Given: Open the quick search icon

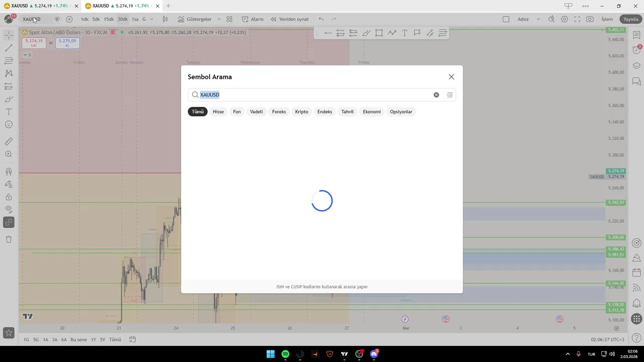Looking at the screenshot, I should tap(551, 19).
